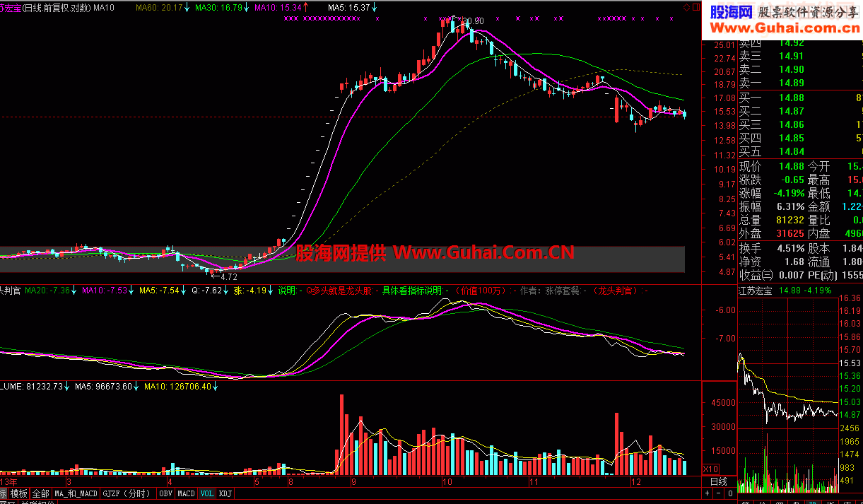Screen dimensions: 863x504
Task: Click the 买一 14.88 bid row
Action: point(800,98)
